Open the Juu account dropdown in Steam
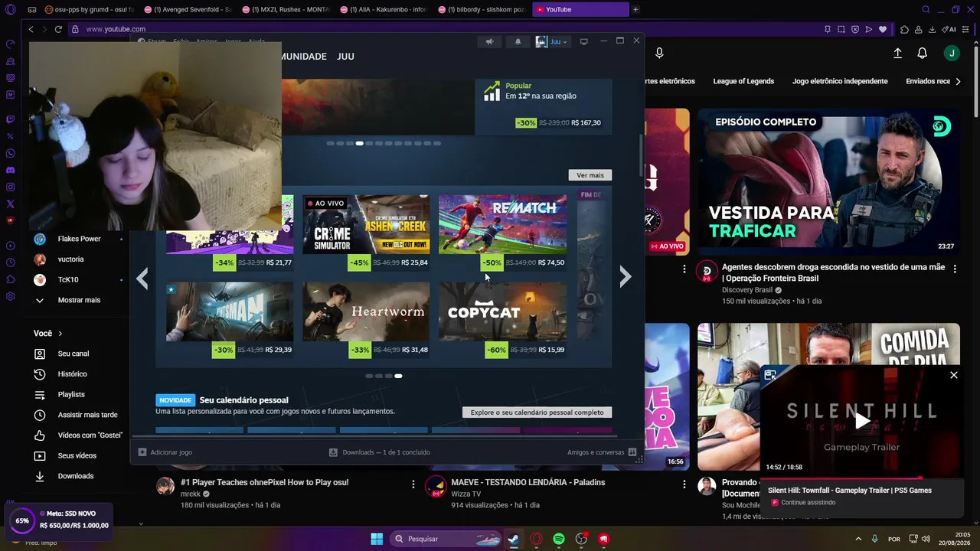 tap(552, 41)
